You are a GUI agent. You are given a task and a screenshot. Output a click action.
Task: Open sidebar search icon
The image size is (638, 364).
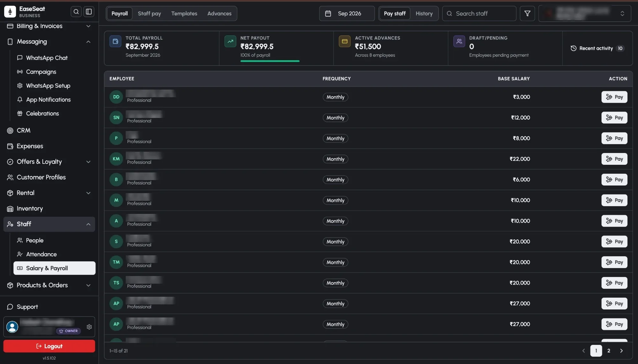pos(76,12)
